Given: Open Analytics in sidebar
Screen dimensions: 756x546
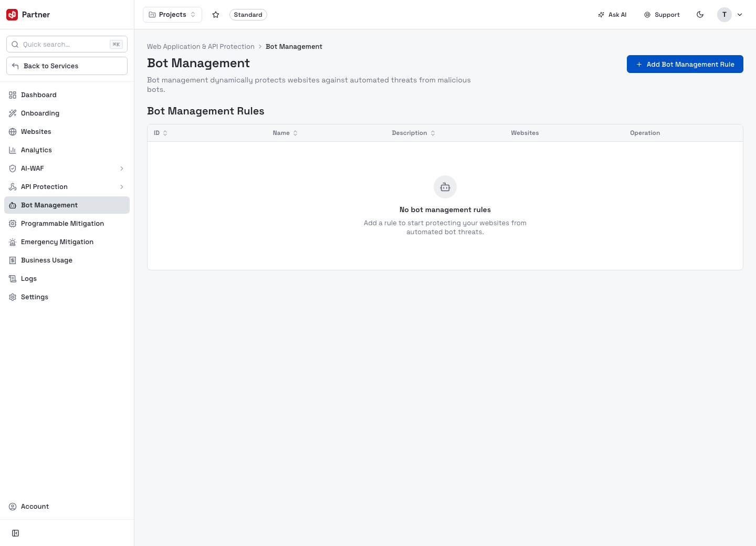Looking at the screenshot, I should 67,150.
